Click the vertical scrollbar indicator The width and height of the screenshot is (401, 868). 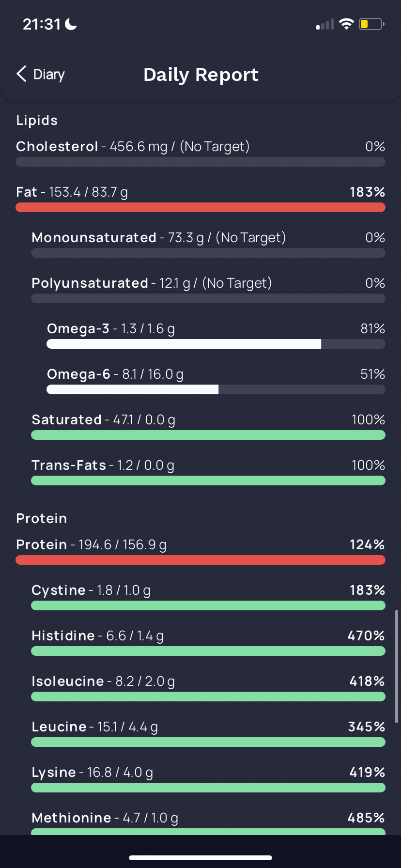click(397, 666)
